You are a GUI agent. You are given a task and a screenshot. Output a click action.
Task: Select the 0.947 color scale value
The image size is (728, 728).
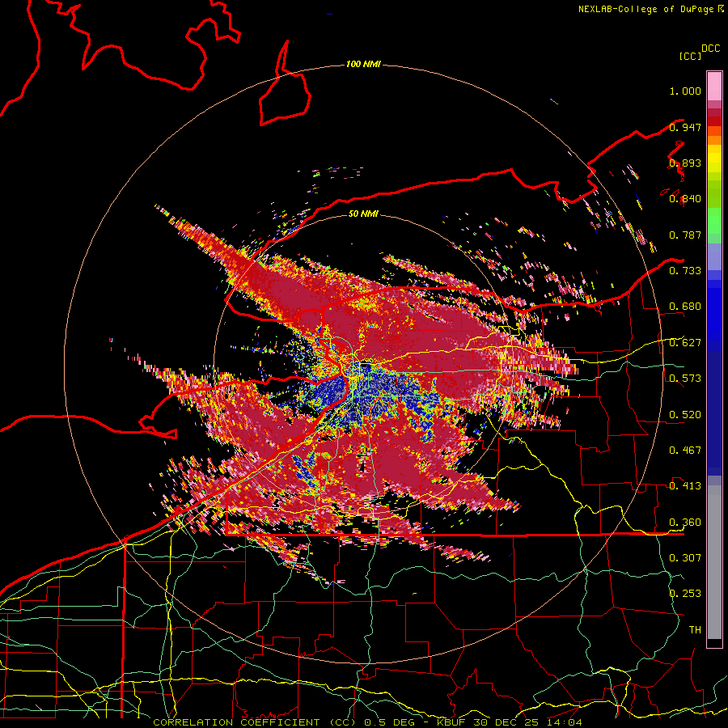point(685,127)
